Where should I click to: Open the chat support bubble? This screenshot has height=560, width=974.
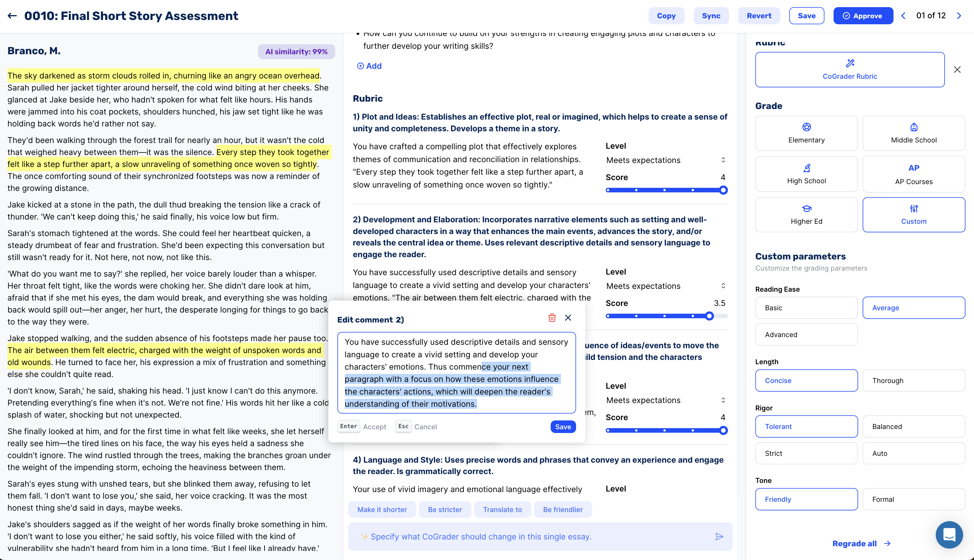coord(949,535)
